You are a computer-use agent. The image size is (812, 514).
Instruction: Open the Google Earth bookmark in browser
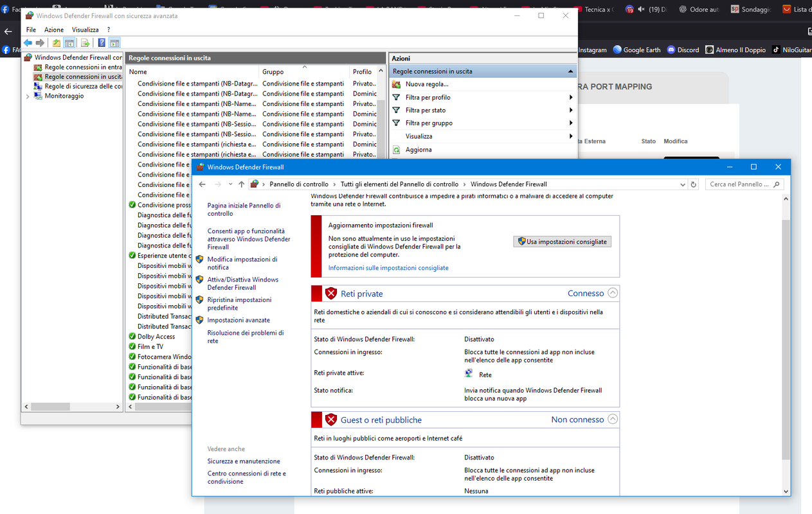(x=636, y=49)
